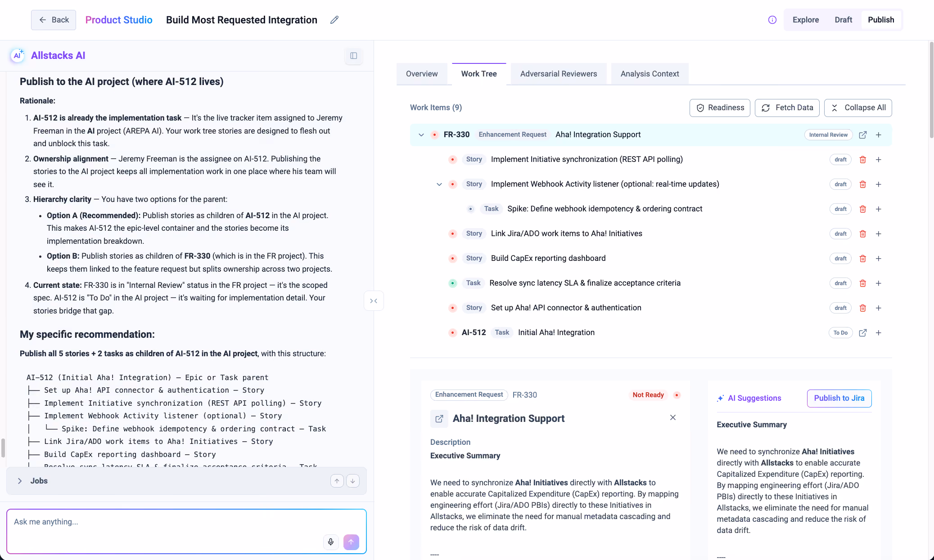The height and width of the screenshot is (560, 934).
Task: Add child to Resolve sync latency SLA task
Action: (x=879, y=283)
